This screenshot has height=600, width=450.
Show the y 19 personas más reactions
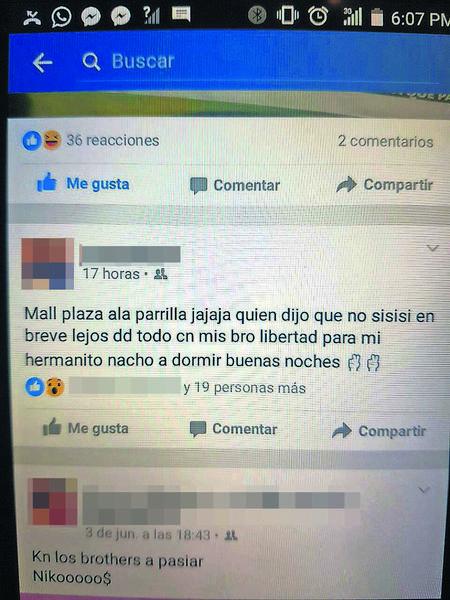pos(245,388)
